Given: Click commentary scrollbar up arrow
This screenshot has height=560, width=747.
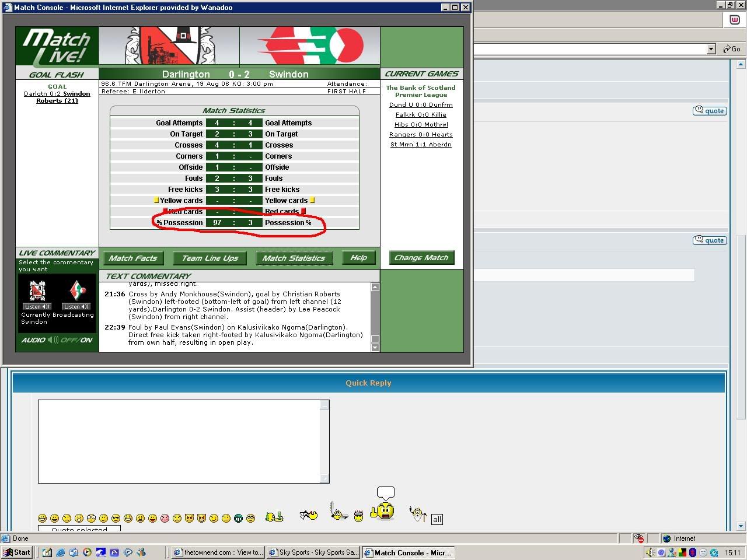Looking at the screenshot, I should tap(375, 287).
